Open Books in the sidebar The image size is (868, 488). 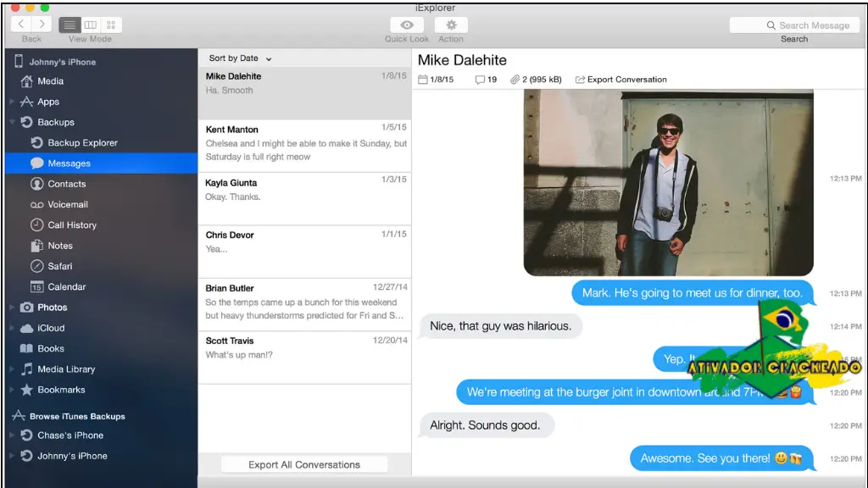42,348
